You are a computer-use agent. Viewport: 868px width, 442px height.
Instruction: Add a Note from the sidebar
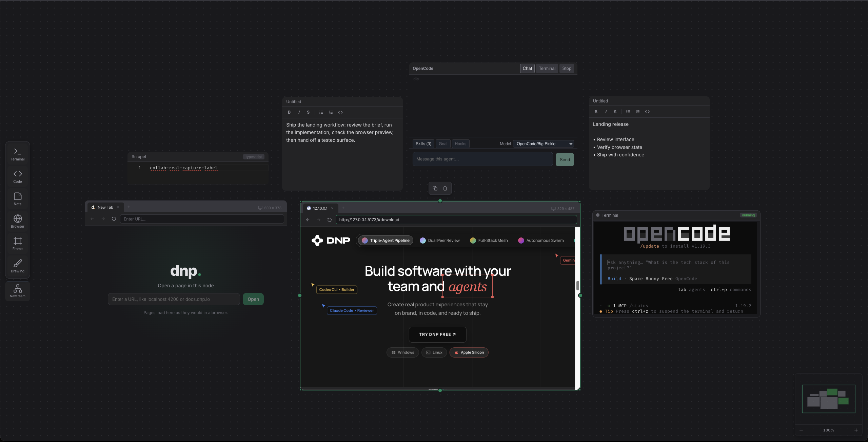[x=18, y=199]
